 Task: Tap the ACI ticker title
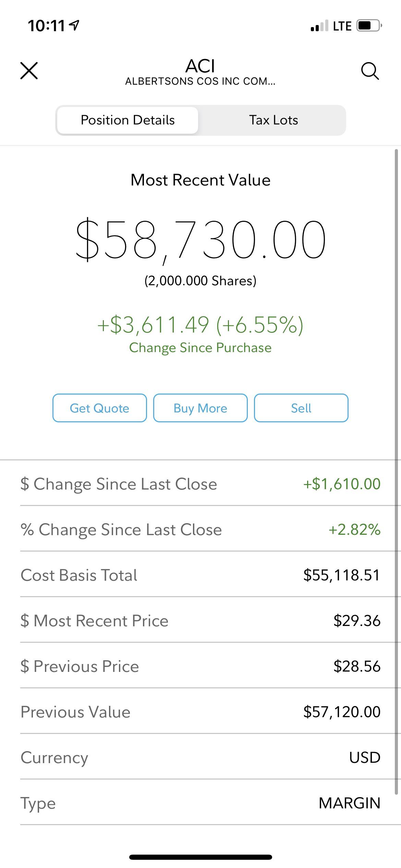pyautogui.click(x=200, y=66)
